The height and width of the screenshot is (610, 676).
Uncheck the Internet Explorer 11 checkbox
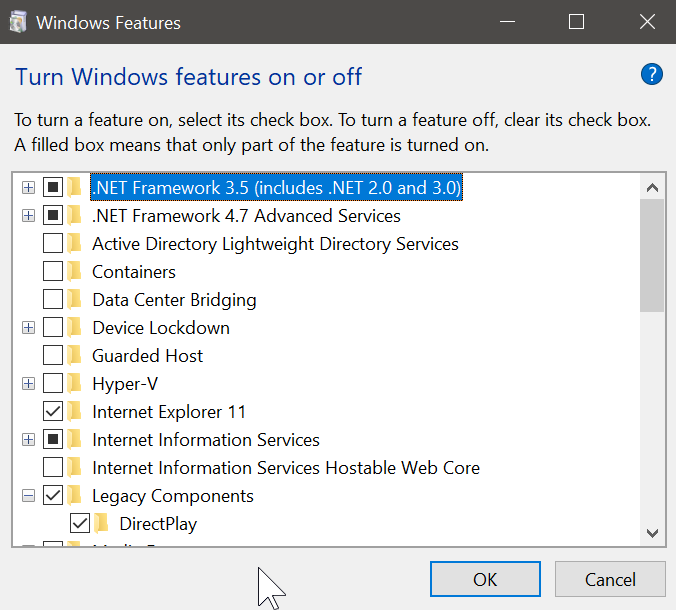click(x=53, y=411)
